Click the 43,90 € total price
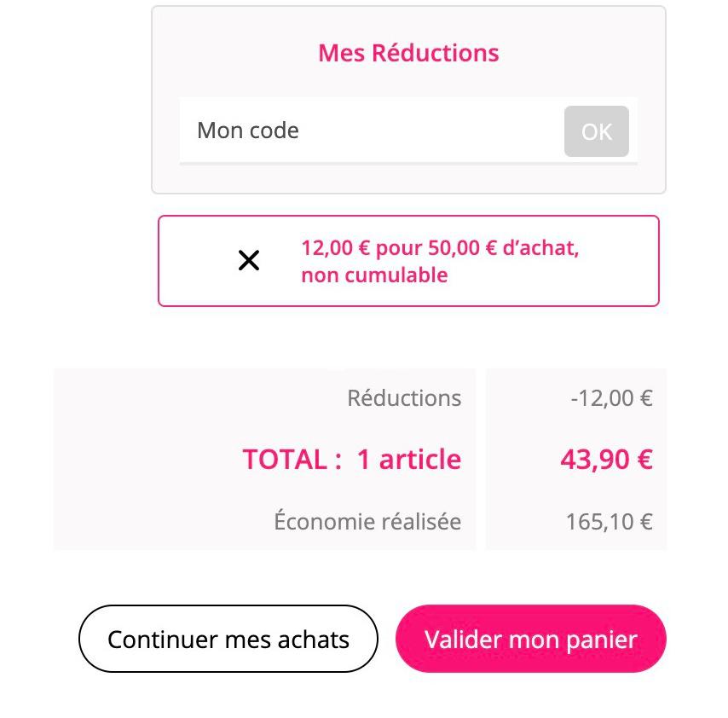 (606, 460)
